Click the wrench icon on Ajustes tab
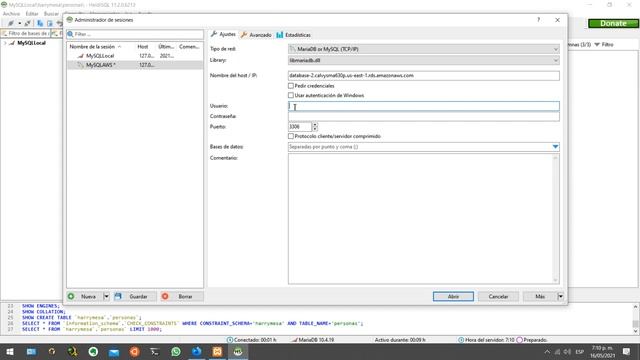 pyautogui.click(x=214, y=34)
